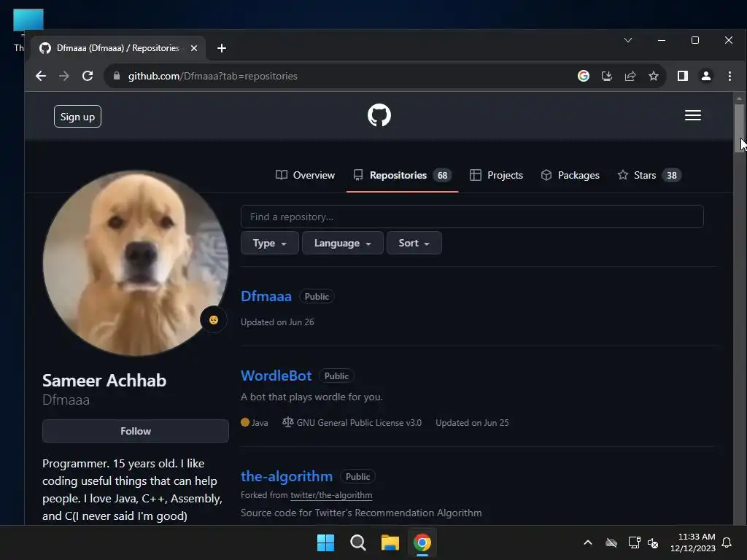Click the GitHub Octocat logo

click(379, 115)
